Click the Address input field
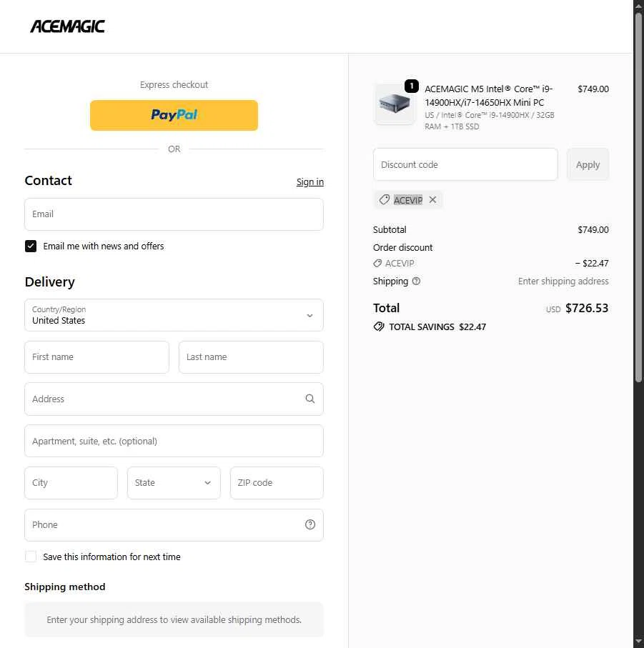 pos(174,399)
